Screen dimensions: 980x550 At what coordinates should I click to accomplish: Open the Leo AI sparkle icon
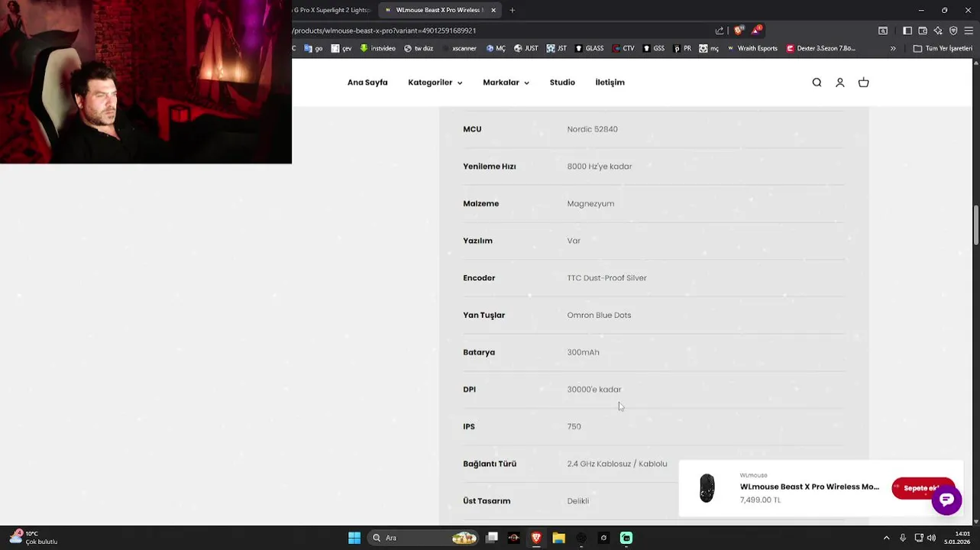(x=938, y=31)
